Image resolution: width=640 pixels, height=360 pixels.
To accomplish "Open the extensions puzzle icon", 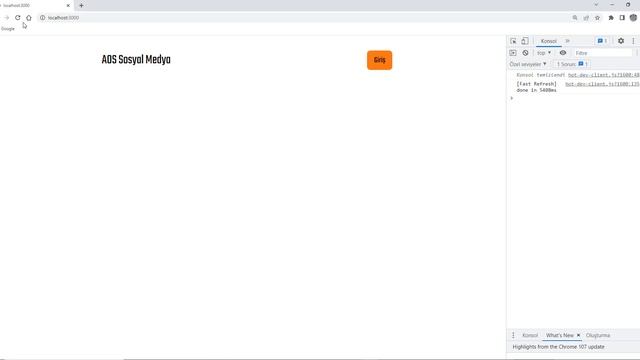I will tap(611, 18).
